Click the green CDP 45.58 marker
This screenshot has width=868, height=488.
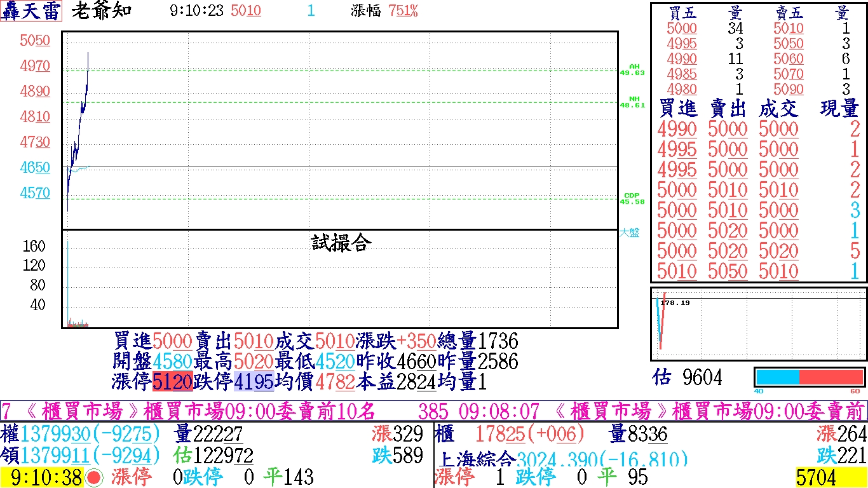coord(632,198)
